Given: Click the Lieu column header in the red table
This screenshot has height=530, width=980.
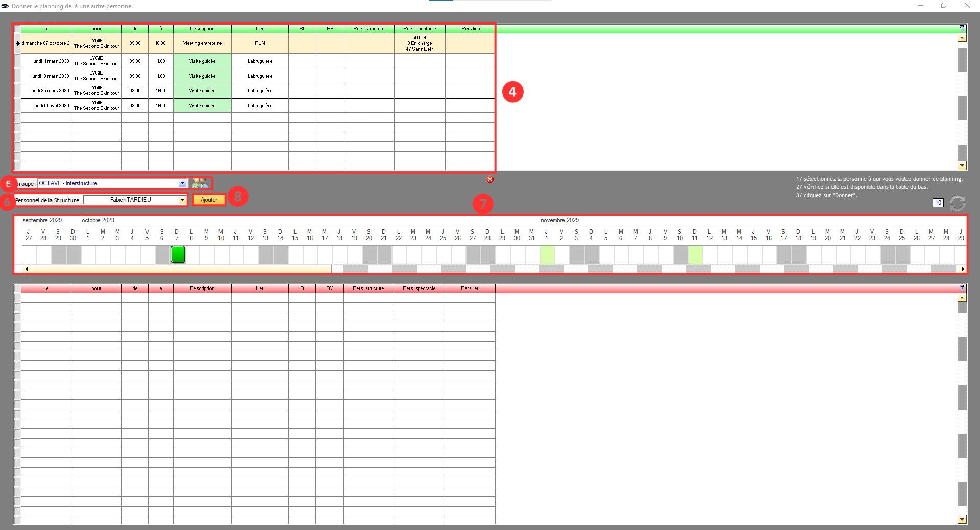Looking at the screenshot, I should pyautogui.click(x=260, y=288).
